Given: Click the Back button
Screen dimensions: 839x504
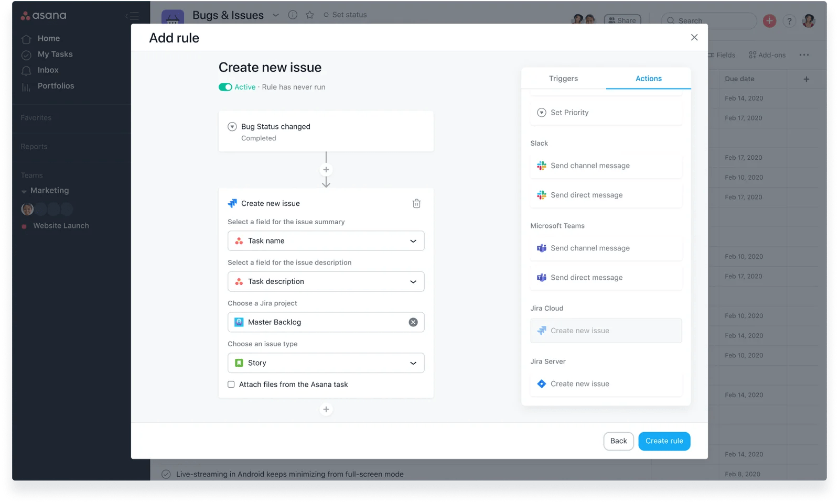Looking at the screenshot, I should (x=618, y=441).
